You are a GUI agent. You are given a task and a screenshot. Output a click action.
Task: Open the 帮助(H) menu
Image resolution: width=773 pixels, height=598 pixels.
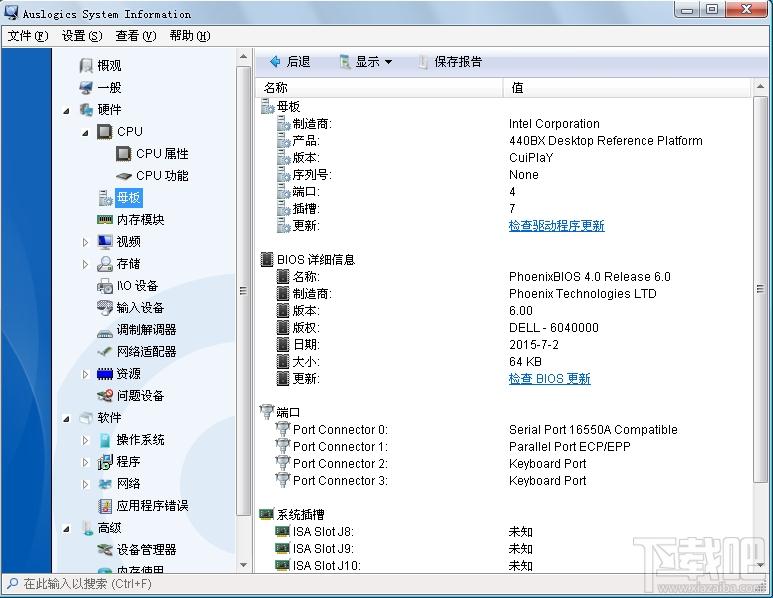tap(190, 36)
